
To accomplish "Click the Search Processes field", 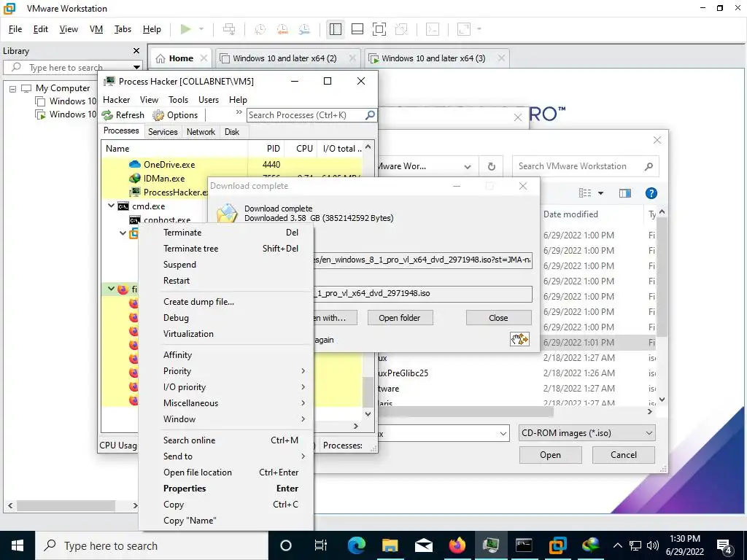I will click(x=311, y=114).
